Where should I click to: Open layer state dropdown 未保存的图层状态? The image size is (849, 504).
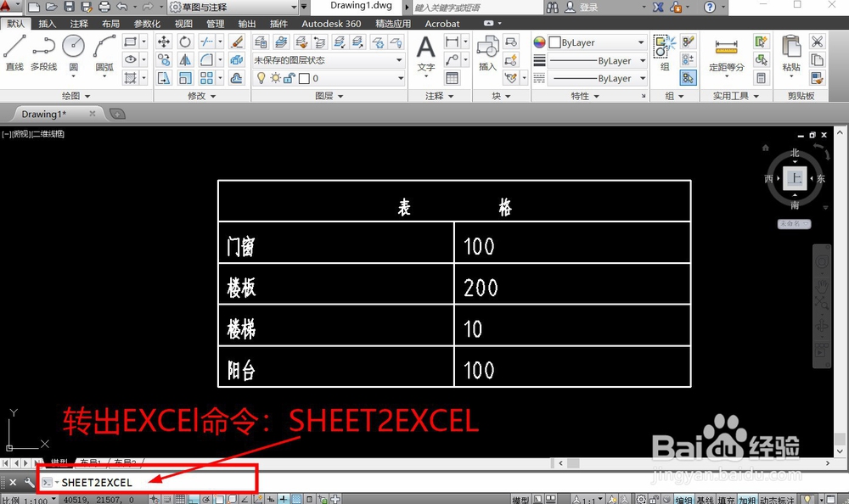click(x=329, y=60)
